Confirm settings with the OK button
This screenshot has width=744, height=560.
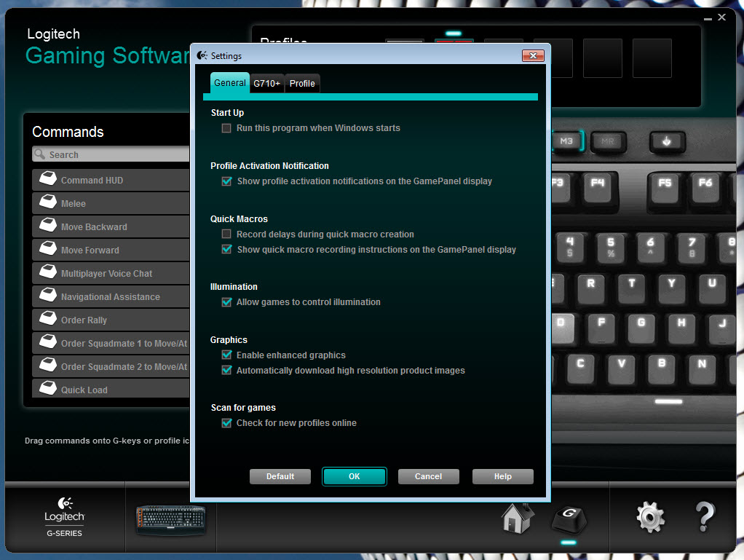pyautogui.click(x=355, y=476)
